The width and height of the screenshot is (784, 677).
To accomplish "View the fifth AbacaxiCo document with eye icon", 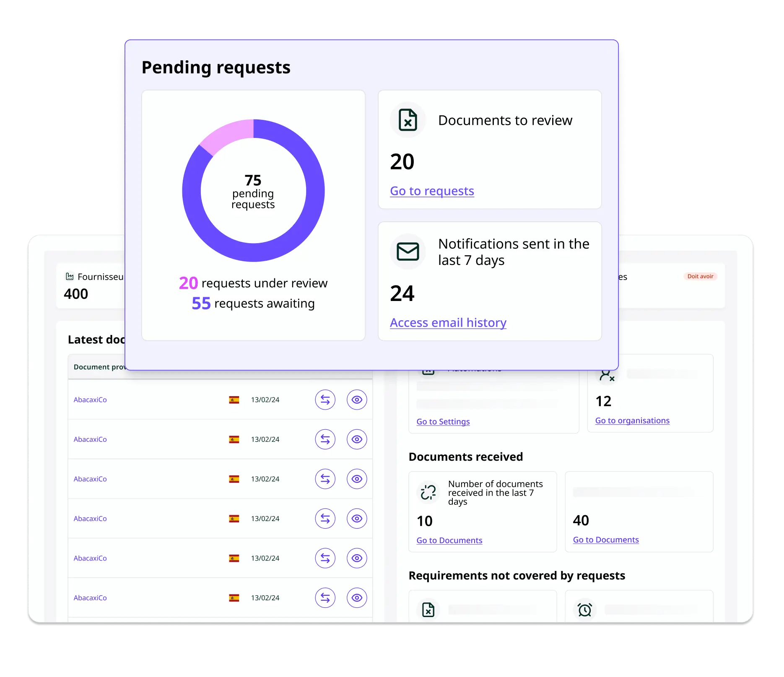I will pyautogui.click(x=357, y=558).
